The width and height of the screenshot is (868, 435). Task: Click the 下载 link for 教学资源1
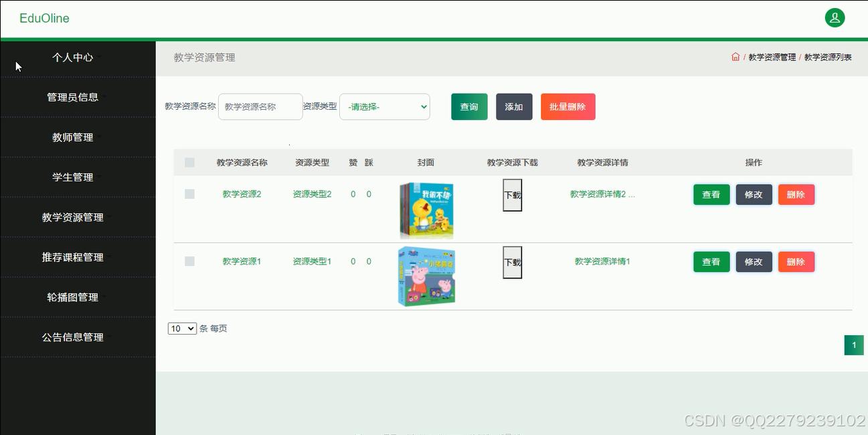[511, 261]
